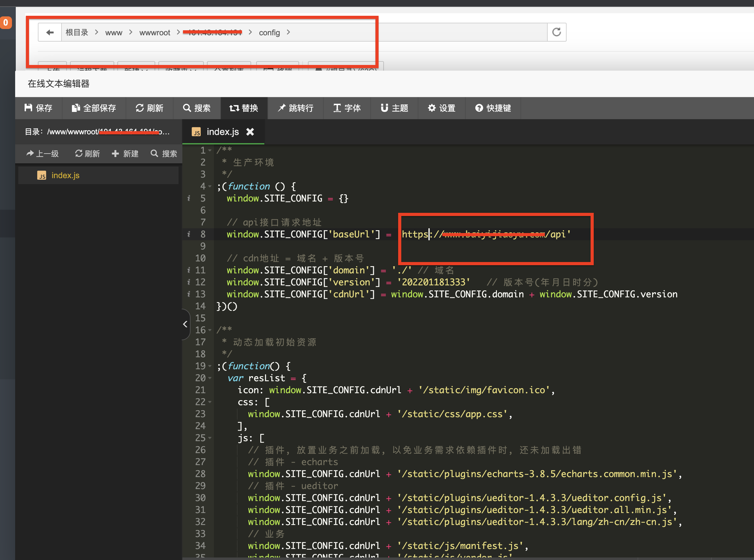Viewport: 754px width, 560px height.
Task: Click the editor Refresh (刷新) toolbar button
Action: click(x=149, y=108)
